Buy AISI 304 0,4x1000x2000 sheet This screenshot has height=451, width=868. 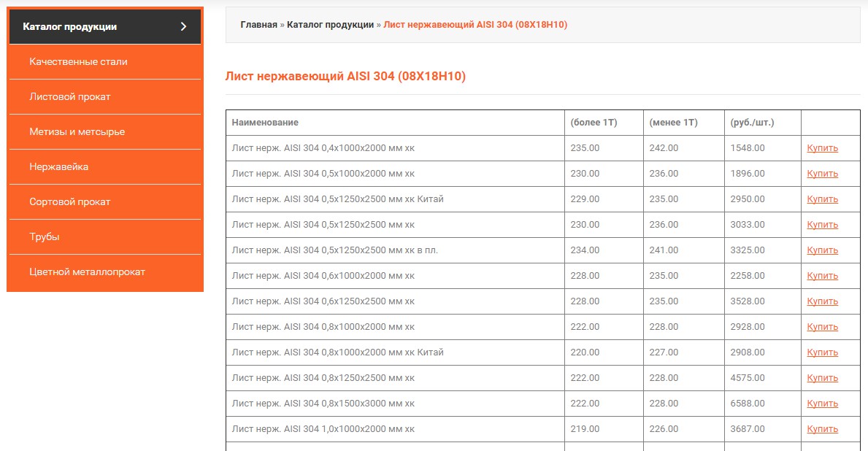coord(822,148)
